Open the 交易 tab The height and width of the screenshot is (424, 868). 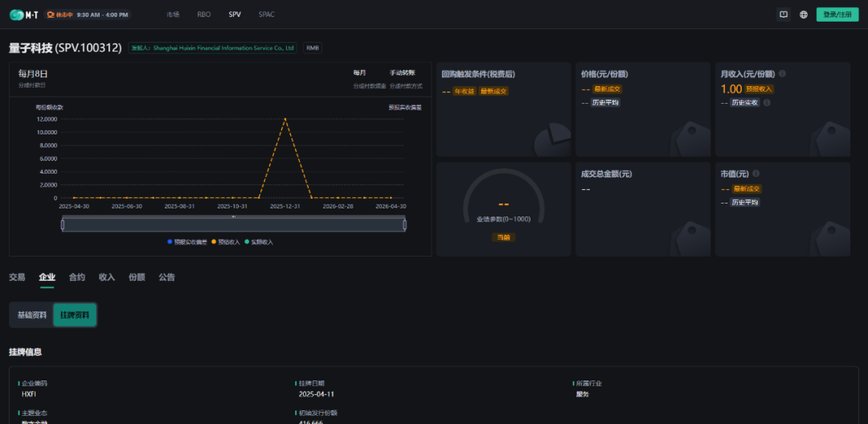click(17, 277)
